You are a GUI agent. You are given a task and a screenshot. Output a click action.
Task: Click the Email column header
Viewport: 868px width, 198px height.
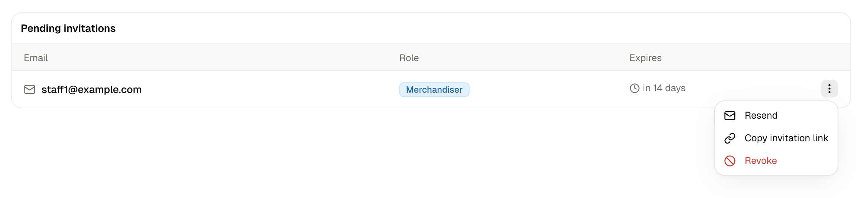(x=36, y=58)
